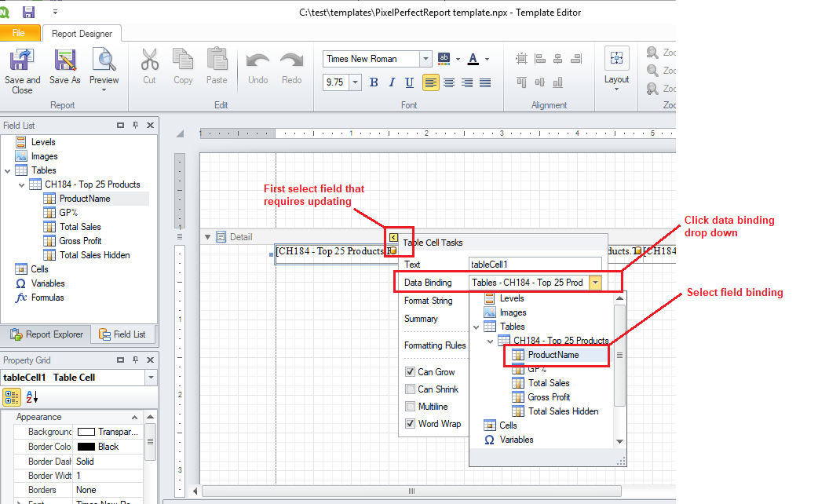Toggle the Can Grow checkbox
This screenshot has height=504, width=818.
pos(410,372)
